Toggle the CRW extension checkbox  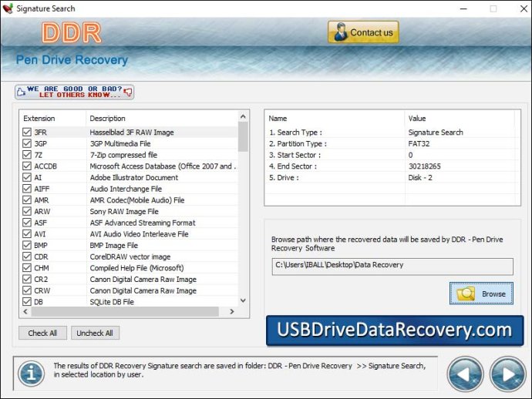click(x=27, y=290)
